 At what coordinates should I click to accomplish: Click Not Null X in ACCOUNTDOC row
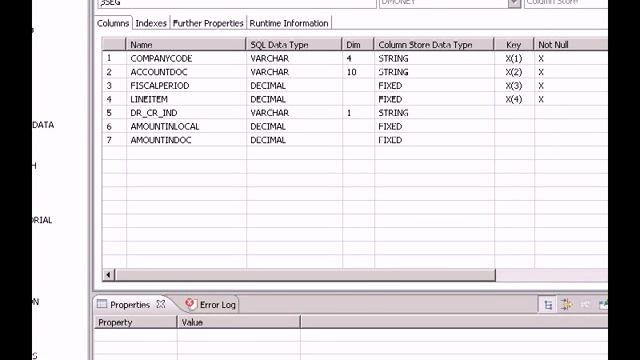coord(541,72)
